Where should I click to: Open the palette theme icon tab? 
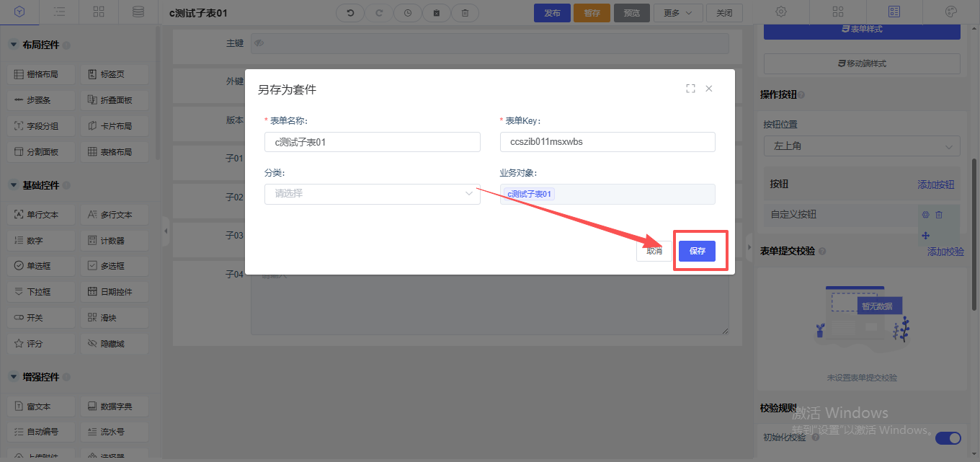click(x=950, y=12)
